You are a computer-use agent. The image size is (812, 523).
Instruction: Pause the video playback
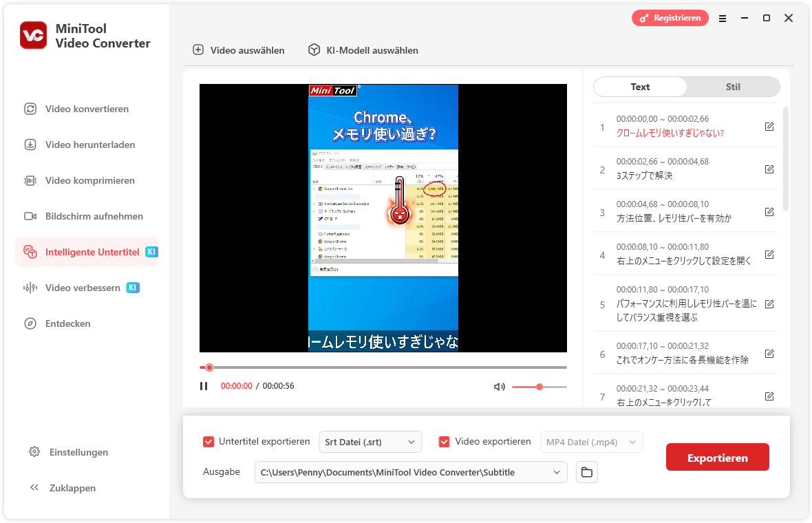point(204,386)
